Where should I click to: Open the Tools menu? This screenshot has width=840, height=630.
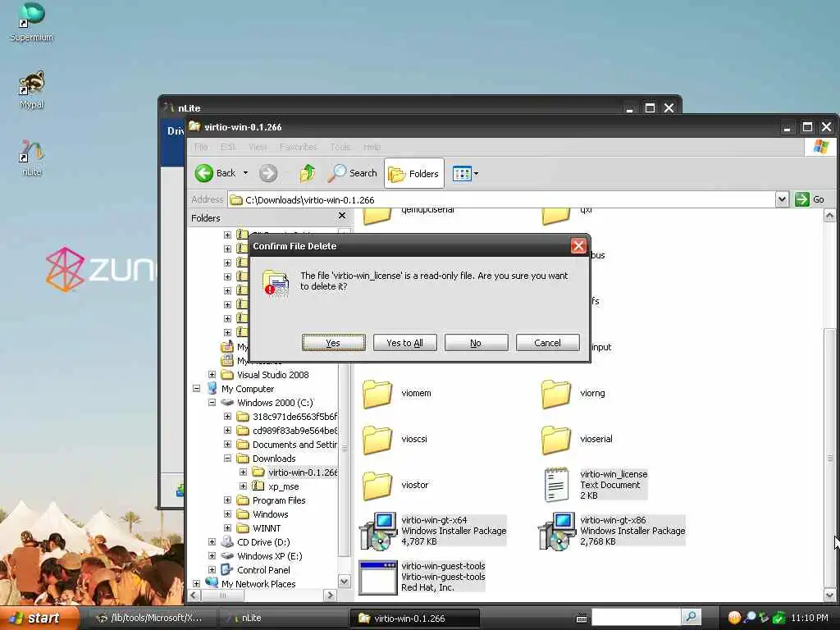pyautogui.click(x=340, y=147)
